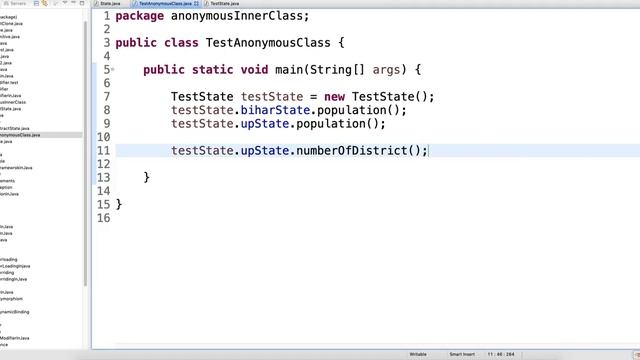Place cursor on 'numberOfDistrict' call

pyautogui.click(x=351, y=151)
